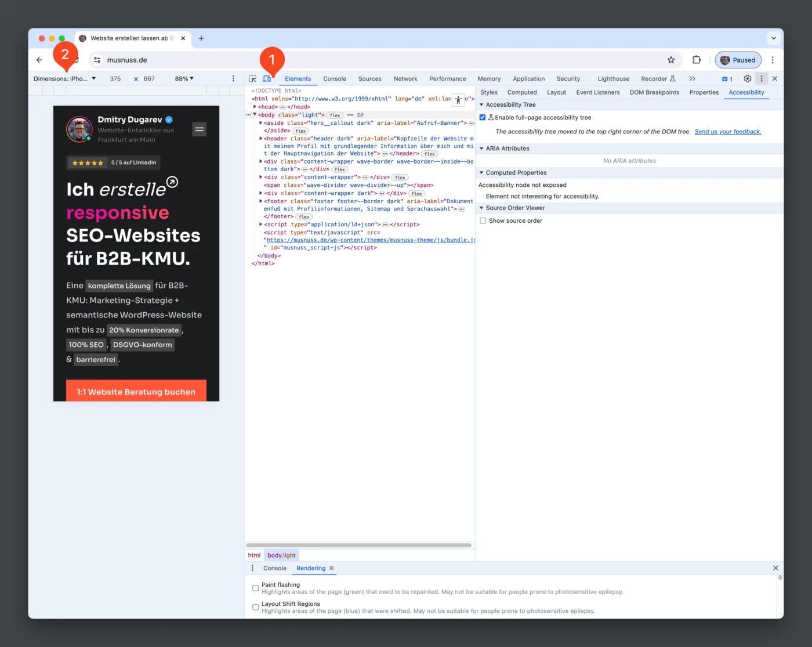Open the issues counter showing 1

pyautogui.click(x=727, y=79)
